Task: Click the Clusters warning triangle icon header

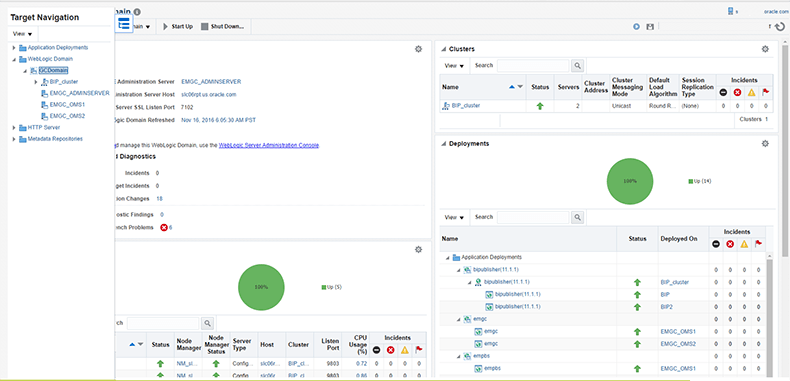Action: [x=751, y=92]
